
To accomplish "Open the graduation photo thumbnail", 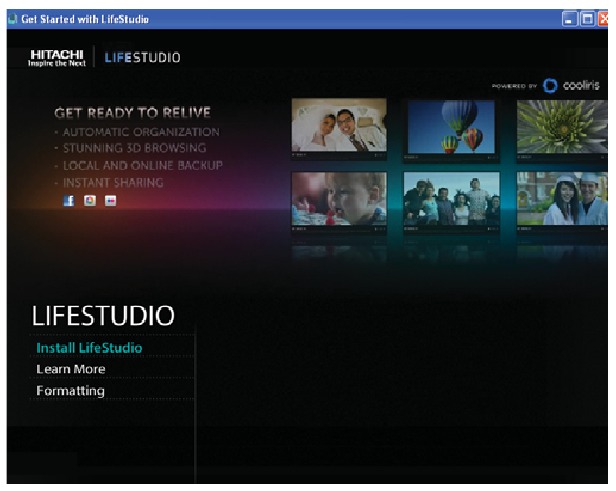I will click(562, 198).
